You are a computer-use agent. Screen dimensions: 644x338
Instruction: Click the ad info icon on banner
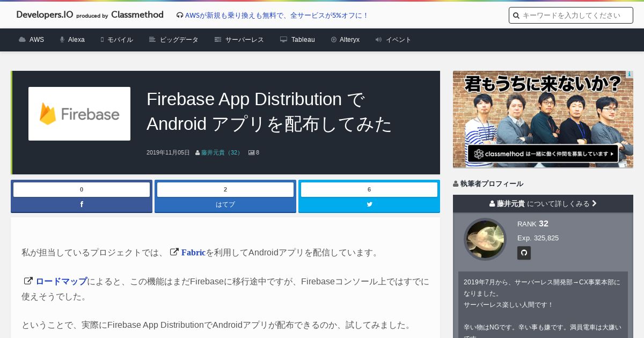(x=629, y=75)
